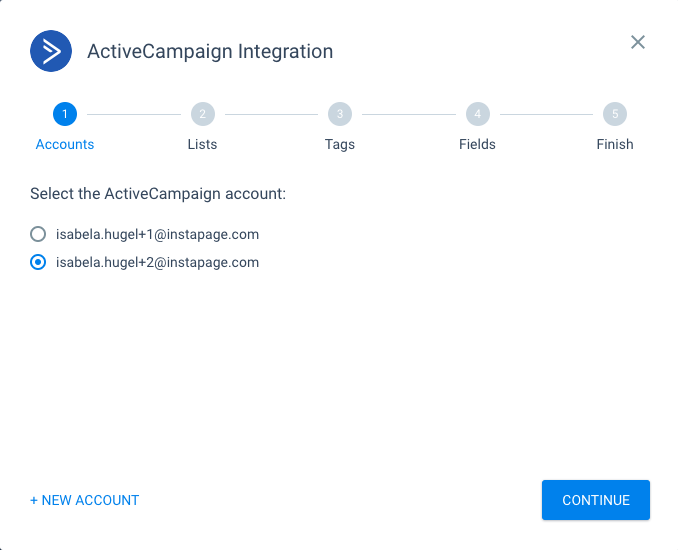Click the isabela.hugel+1@instapage.com email label
678x550 pixels.
[157, 234]
